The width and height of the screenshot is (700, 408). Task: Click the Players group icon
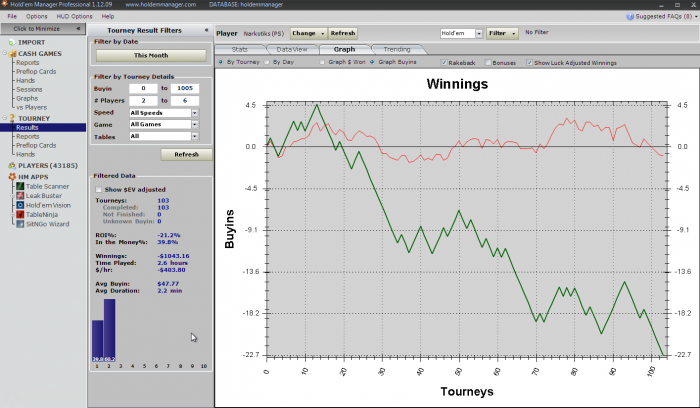(x=12, y=166)
